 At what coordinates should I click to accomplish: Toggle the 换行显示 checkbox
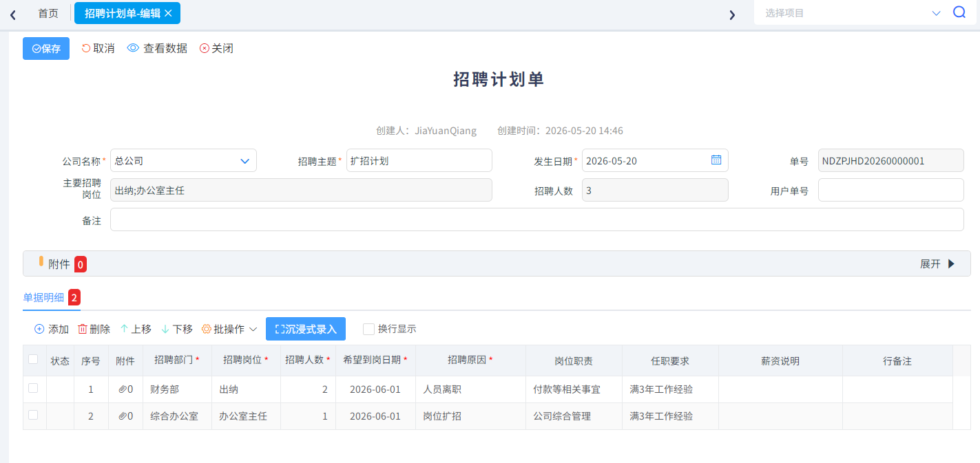pyautogui.click(x=368, y=329)
